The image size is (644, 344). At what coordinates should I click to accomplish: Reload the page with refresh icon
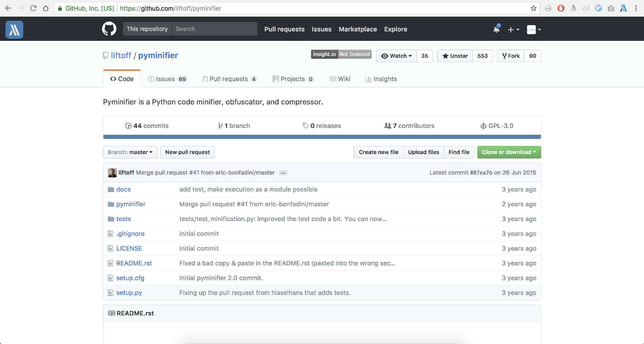click(x=33, y=8)
